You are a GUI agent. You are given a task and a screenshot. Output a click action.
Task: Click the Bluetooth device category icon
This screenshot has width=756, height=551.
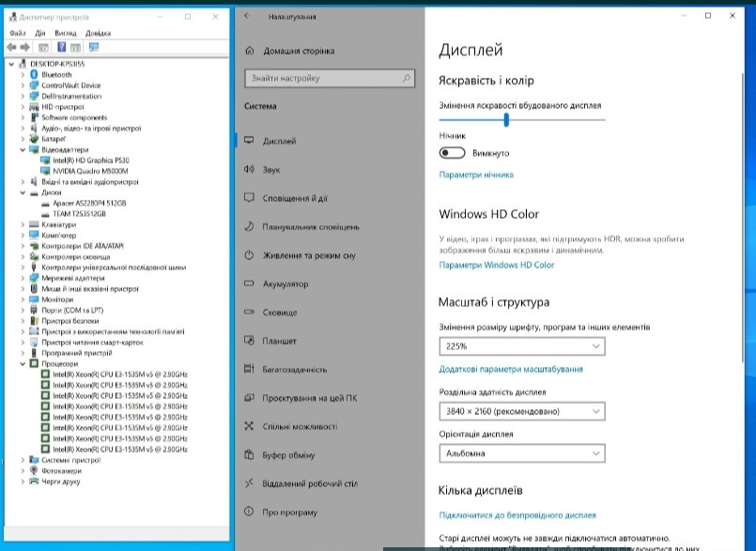(35, 74)
